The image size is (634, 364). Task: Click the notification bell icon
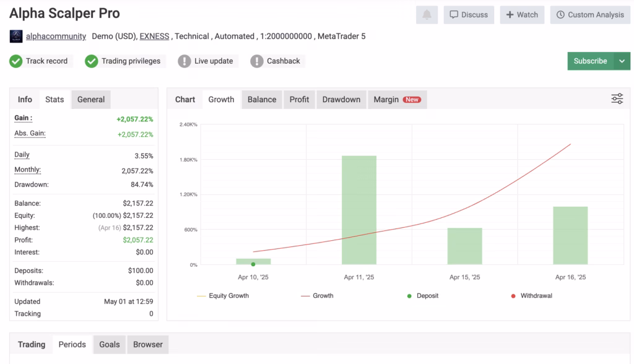pos(427,15)
